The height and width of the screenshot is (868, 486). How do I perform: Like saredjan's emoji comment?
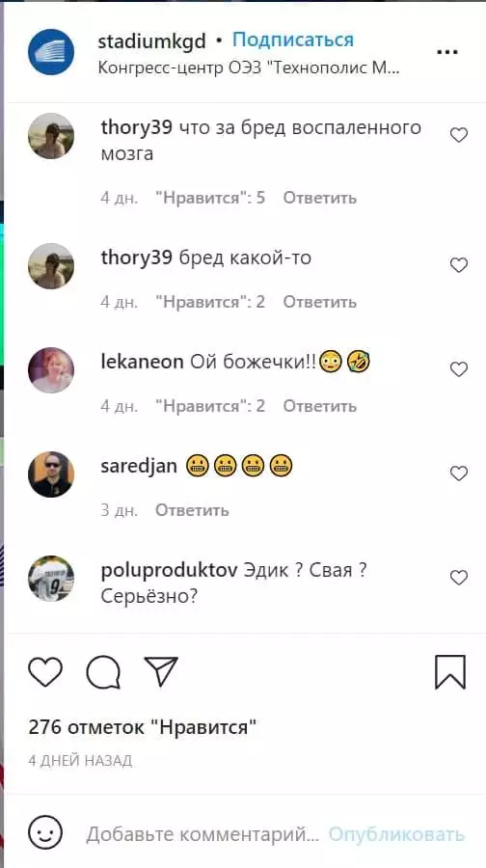click(x=459, y=474)
